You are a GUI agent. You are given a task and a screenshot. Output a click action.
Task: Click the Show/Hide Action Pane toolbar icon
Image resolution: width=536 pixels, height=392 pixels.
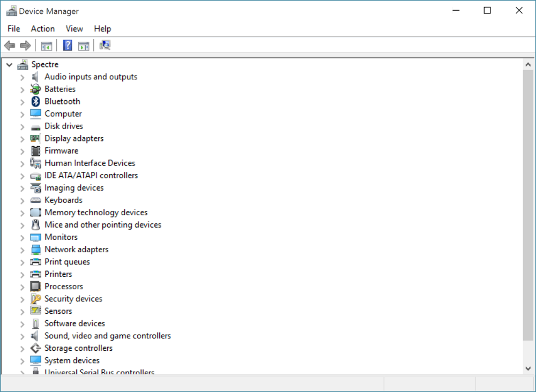[x=84, y=46]
